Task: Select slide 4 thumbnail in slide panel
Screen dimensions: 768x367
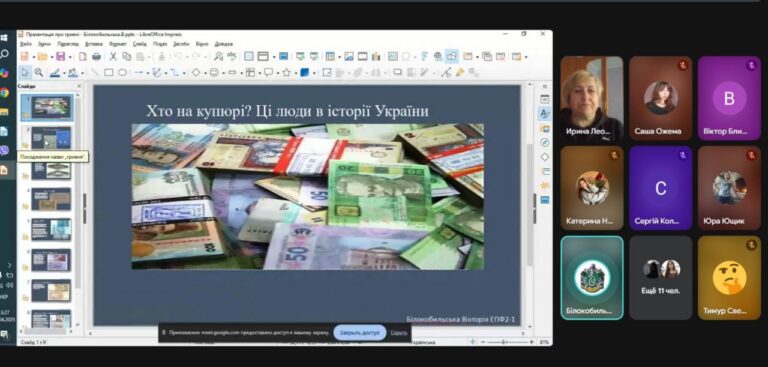Action: tap(51, 199)
